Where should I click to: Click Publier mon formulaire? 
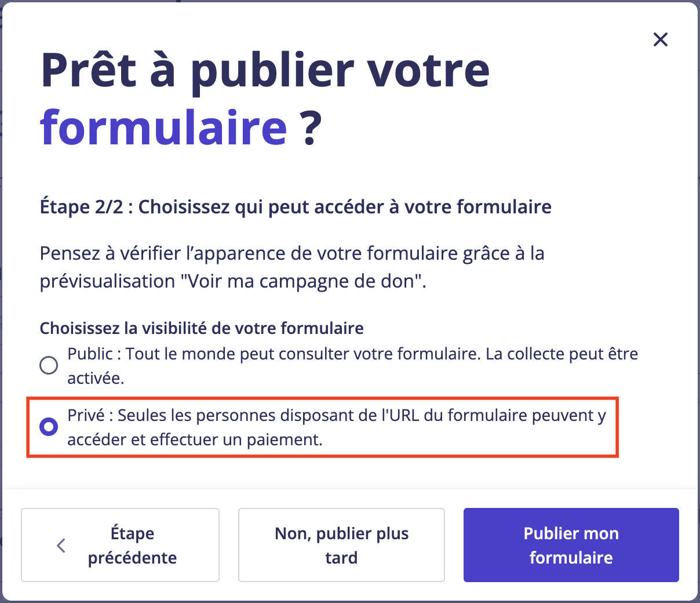tap(571, 545)
